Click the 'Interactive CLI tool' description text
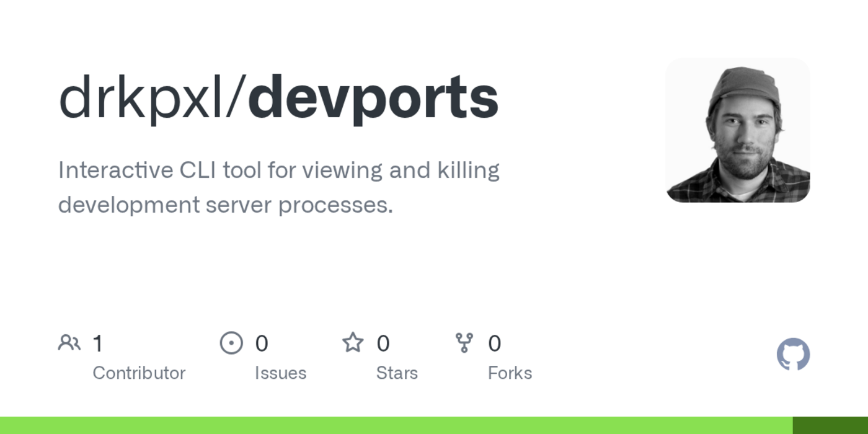868x434 pixels. point(279,187)
